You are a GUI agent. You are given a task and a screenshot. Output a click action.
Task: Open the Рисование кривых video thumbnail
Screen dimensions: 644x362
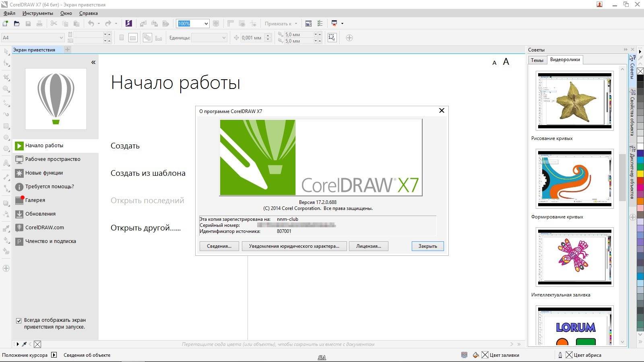(x=575, y=101)
